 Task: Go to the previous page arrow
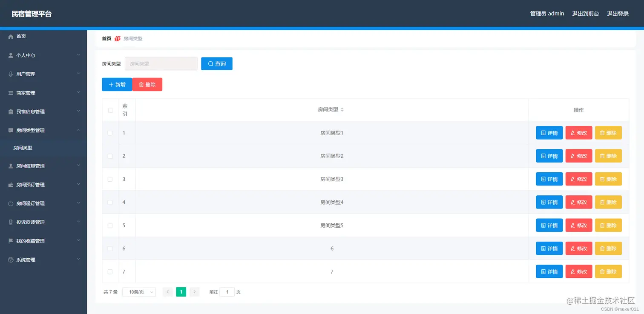click(x=168, y=292)
